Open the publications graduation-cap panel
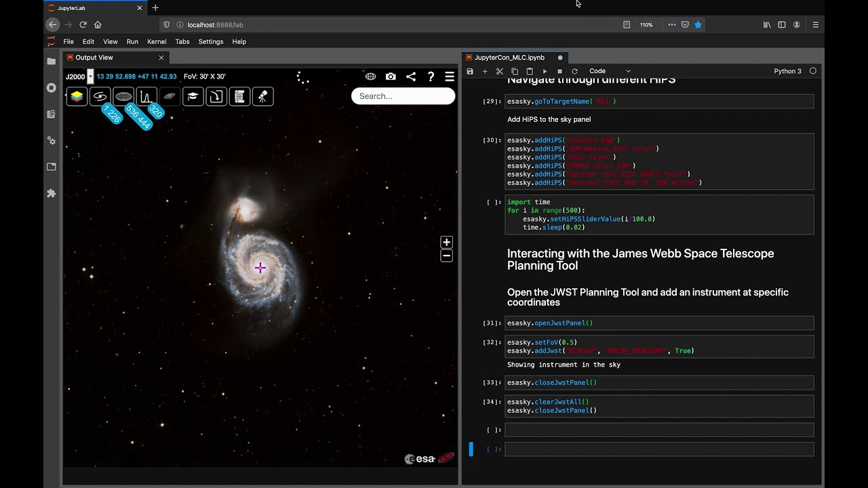868x488 pixels. (x=193, y=96)
